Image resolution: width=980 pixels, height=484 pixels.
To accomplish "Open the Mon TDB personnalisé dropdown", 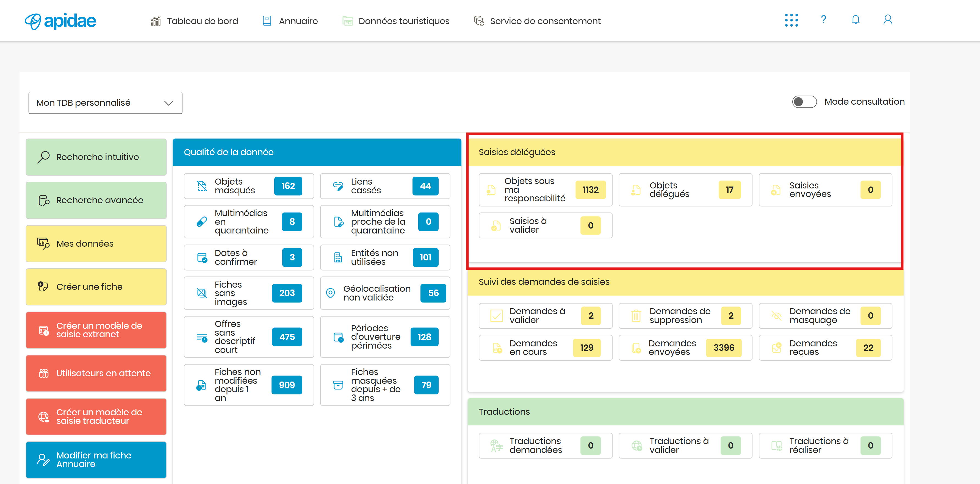I will pyautogui.click(x=105, y=103).
